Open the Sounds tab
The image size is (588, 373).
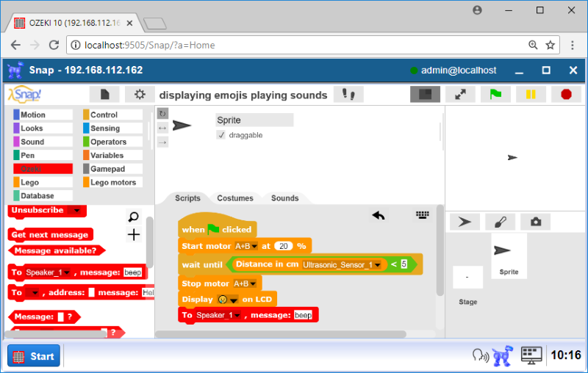pyautogui.click(x=284, y=198)
